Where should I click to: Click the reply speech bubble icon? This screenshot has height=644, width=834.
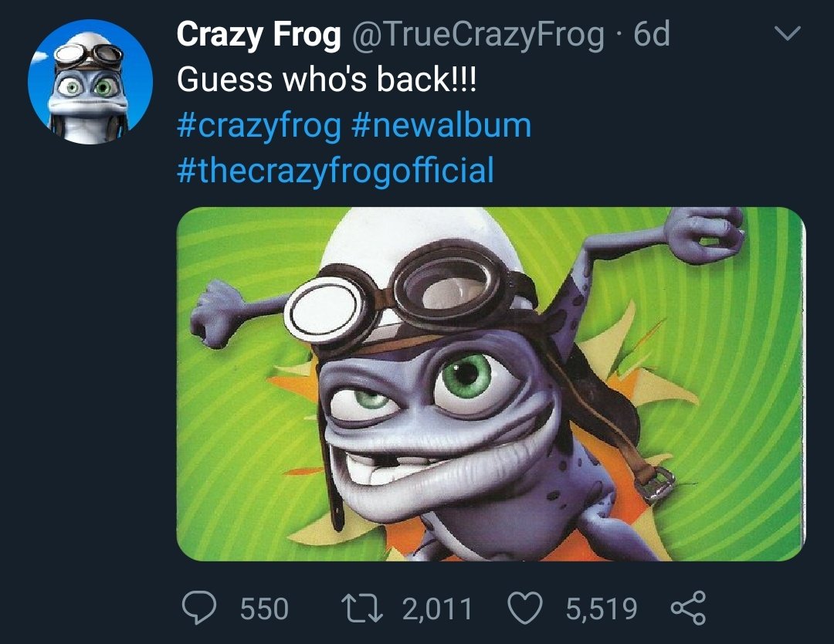pos(199,608)
